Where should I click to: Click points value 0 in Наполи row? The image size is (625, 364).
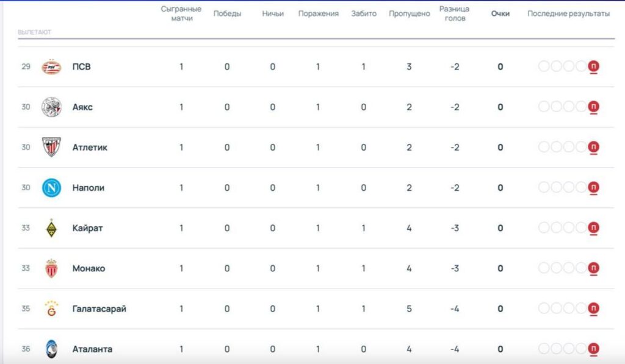pos(500,188)
